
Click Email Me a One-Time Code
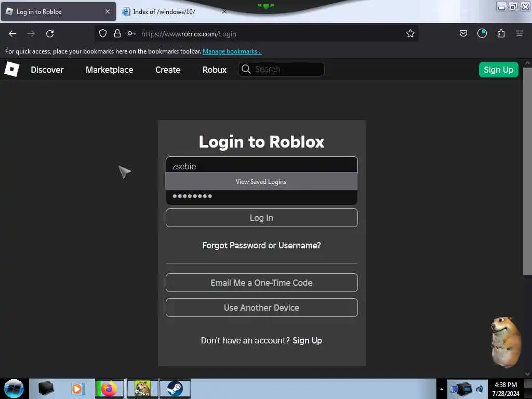(x=262, y=283)
